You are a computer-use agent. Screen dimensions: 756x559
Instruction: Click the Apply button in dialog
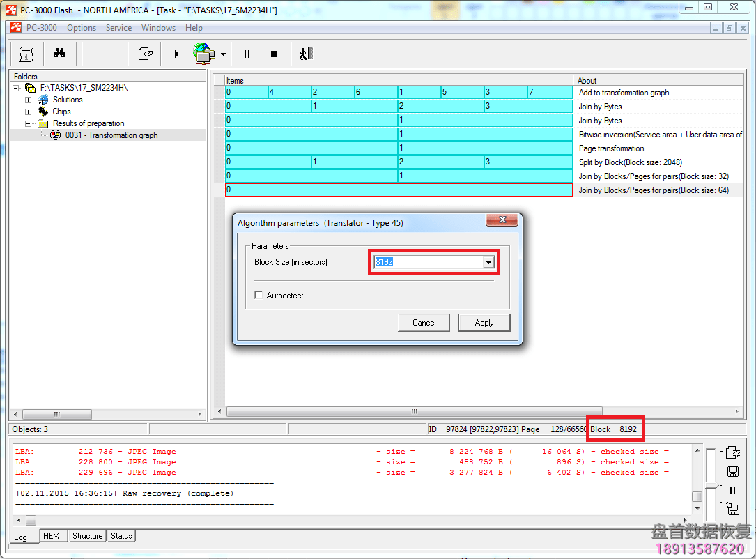click(484, 323)
